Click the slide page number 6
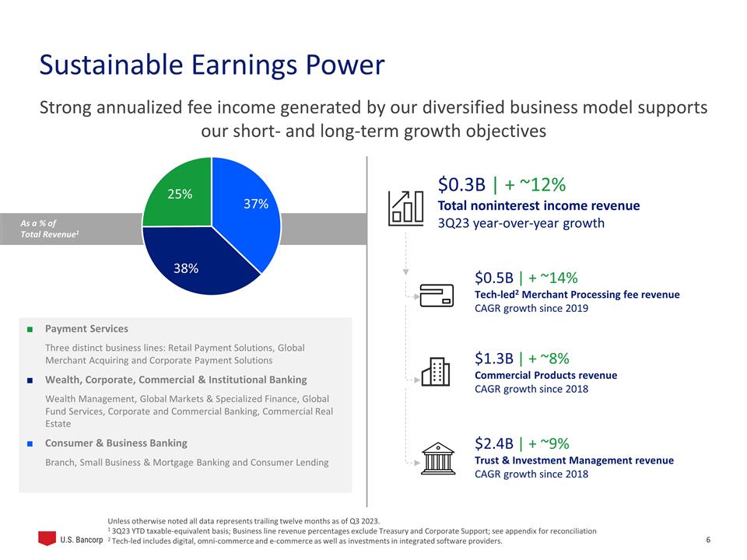Viewport: 747px width, 560px height. tap(708, 539)
